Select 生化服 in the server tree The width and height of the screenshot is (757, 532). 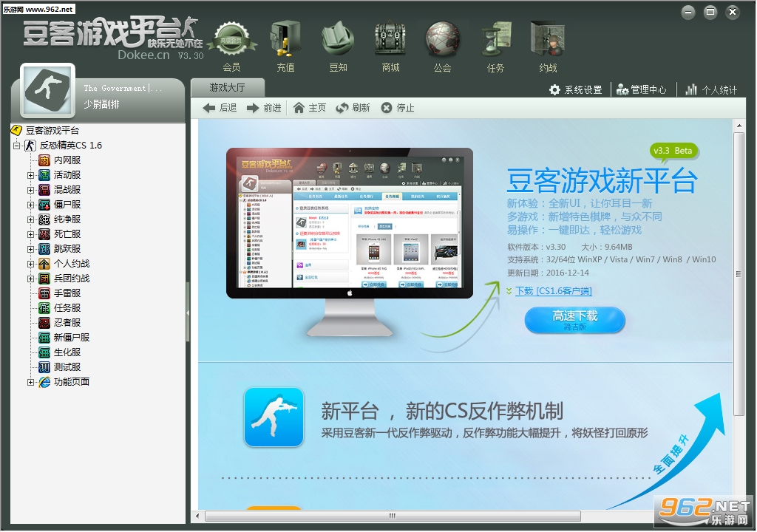67,352
